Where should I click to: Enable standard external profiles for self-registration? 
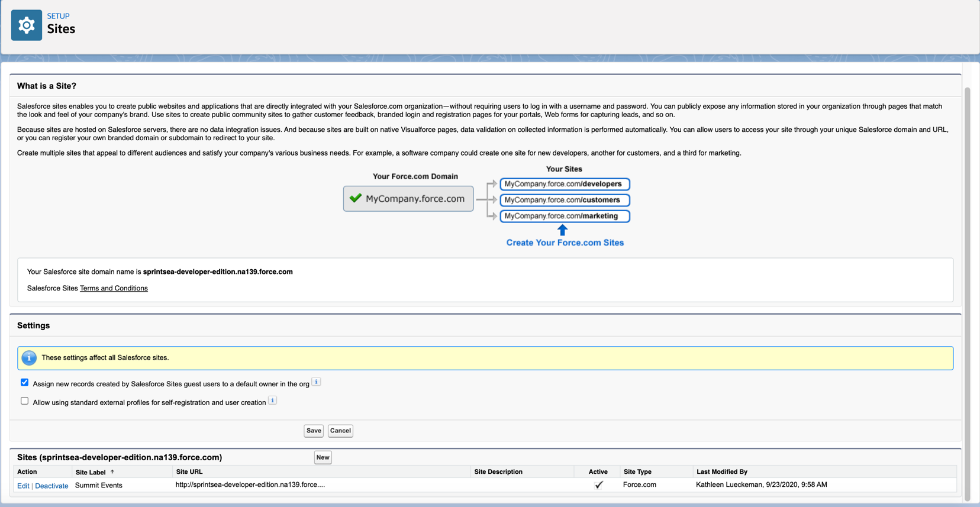[25, 401]
